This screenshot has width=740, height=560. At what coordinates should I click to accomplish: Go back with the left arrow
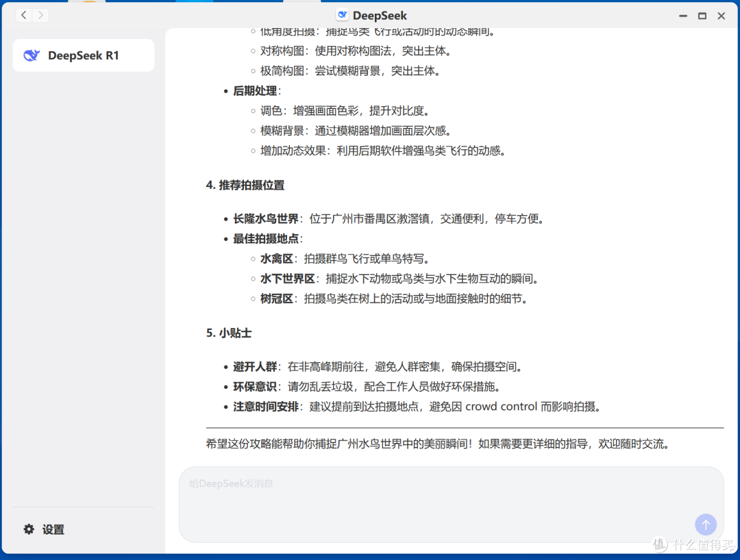(24, 15)
